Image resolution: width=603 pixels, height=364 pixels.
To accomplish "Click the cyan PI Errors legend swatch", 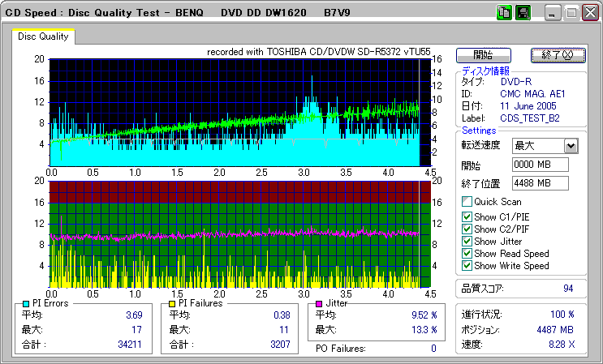I will click(x=26, y=303).
